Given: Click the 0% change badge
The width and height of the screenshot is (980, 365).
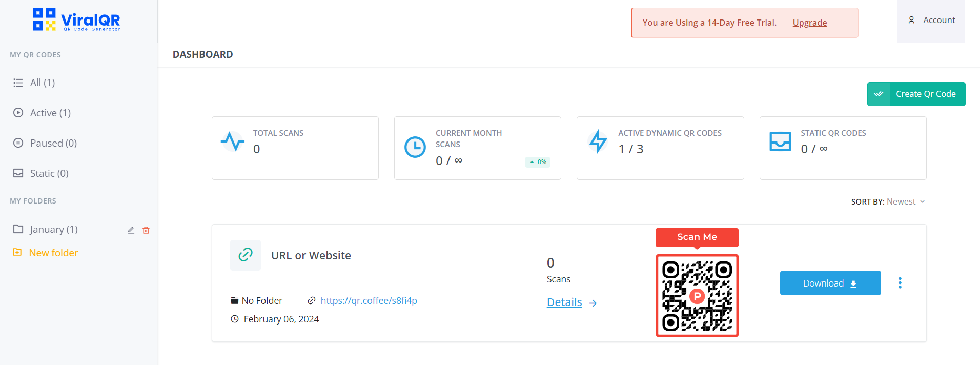Looking at the screenshot, I should pos(538,162).
